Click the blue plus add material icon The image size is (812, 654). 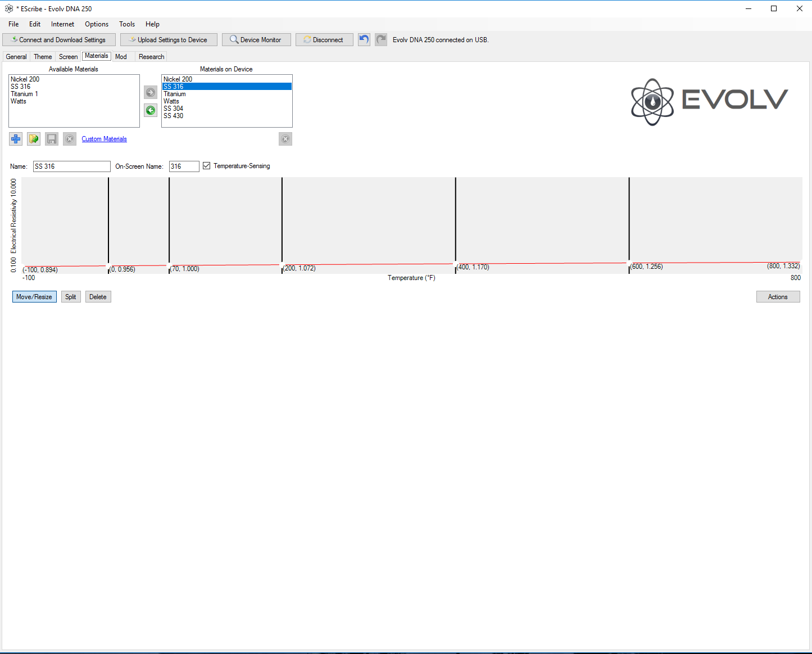point(16,139)
